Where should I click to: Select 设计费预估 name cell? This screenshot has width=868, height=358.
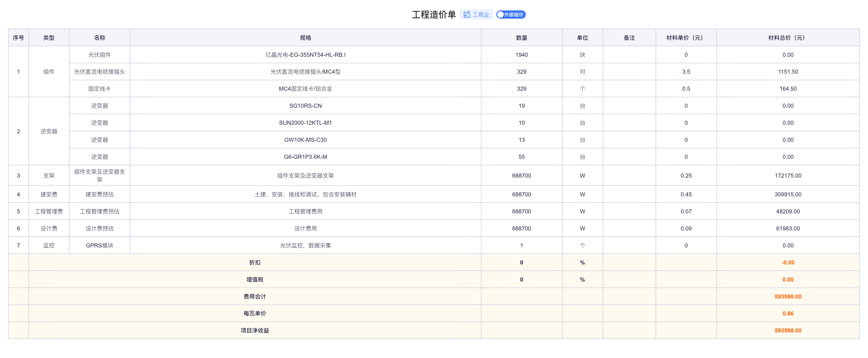99,228
